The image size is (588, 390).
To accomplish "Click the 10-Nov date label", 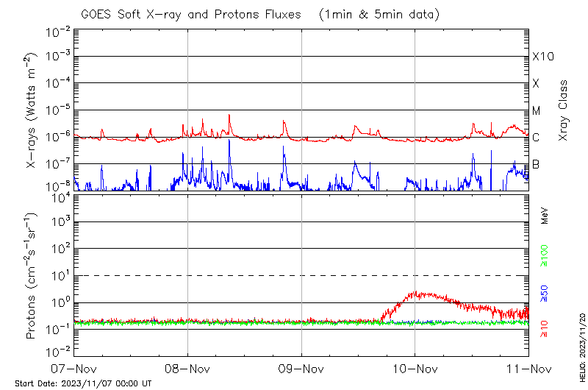I will pos(415,369).
